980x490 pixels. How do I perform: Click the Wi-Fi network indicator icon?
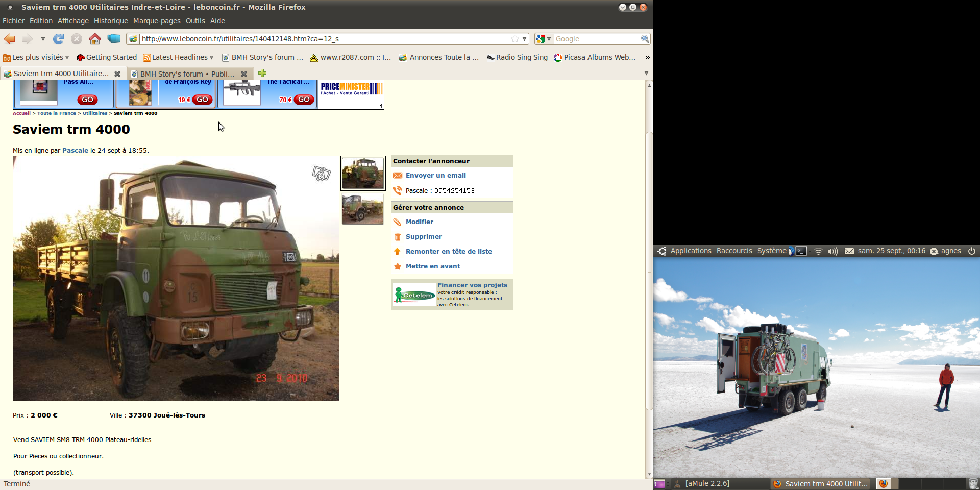click(x=818, y=251)
